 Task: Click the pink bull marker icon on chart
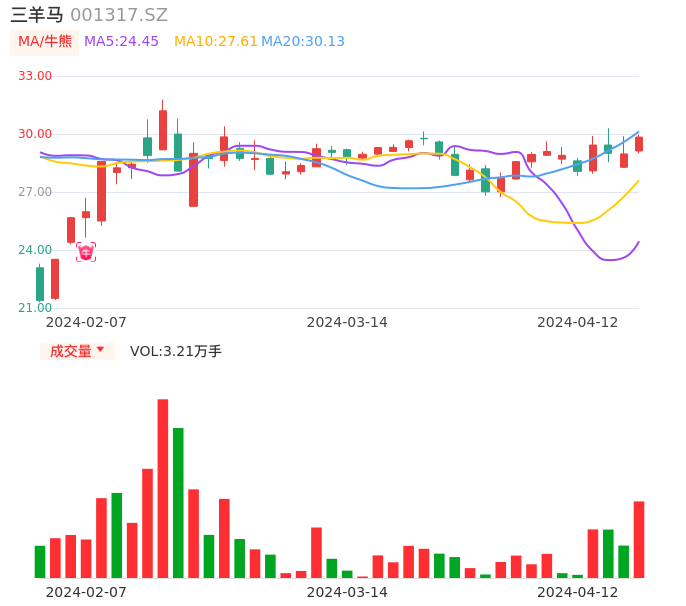86,252
